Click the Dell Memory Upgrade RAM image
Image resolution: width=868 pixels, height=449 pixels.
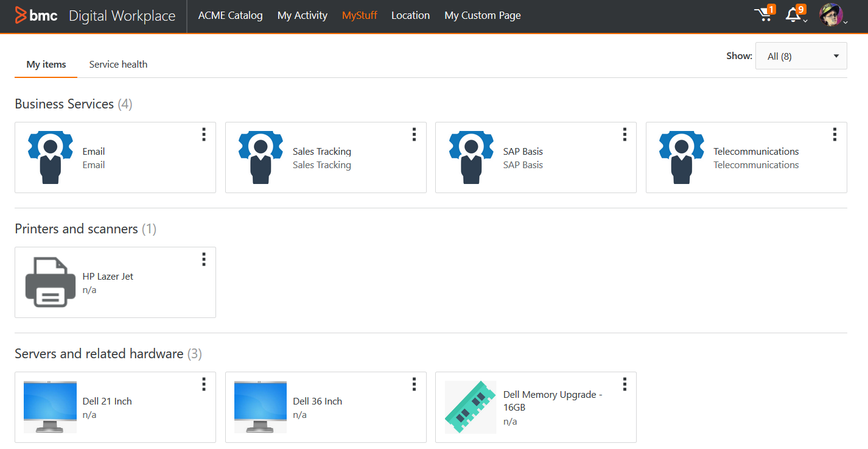(x=471, y=407)
